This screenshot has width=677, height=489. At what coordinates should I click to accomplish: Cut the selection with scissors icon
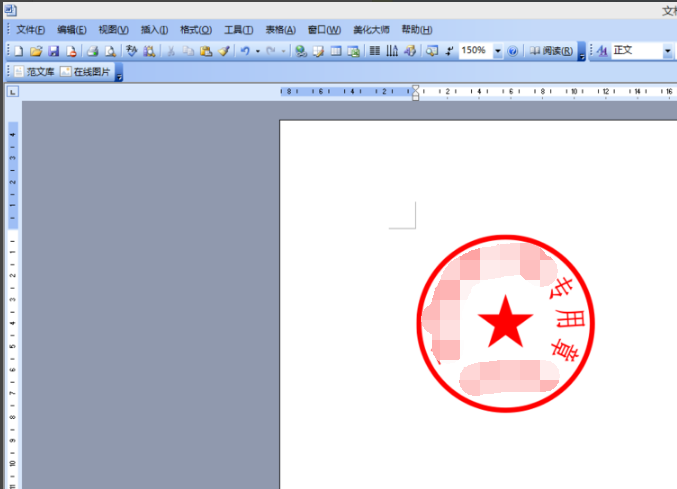[x=171, y=51]
